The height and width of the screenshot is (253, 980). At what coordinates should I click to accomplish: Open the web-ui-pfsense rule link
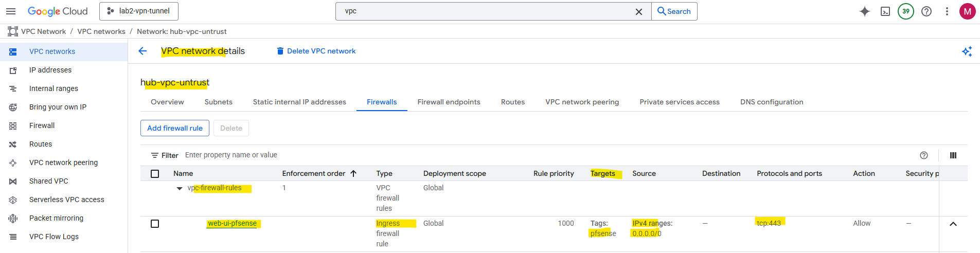coord(233,223)
